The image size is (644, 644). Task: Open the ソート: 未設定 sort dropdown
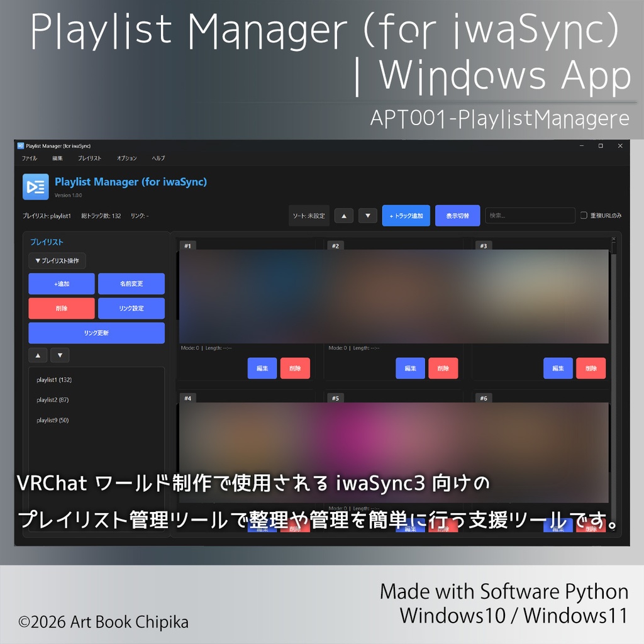coord(308,215)
